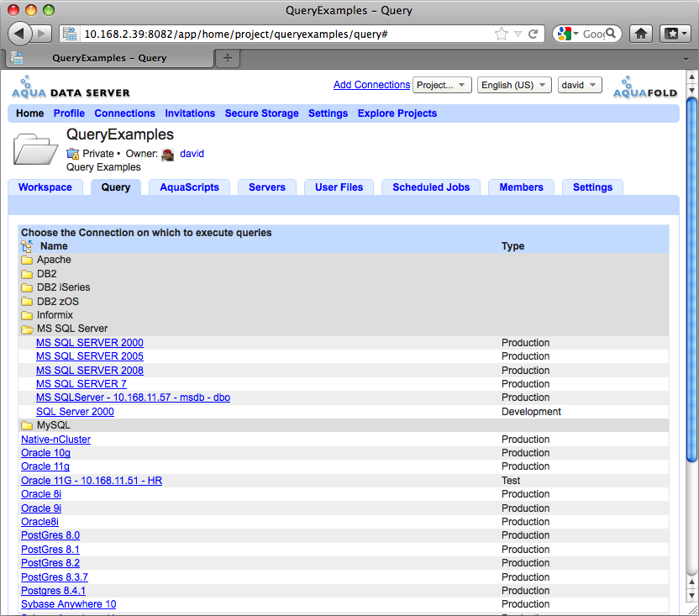Click tree view icon beside Name header
The image size is (699, 616).
click(x=27, y=245)
